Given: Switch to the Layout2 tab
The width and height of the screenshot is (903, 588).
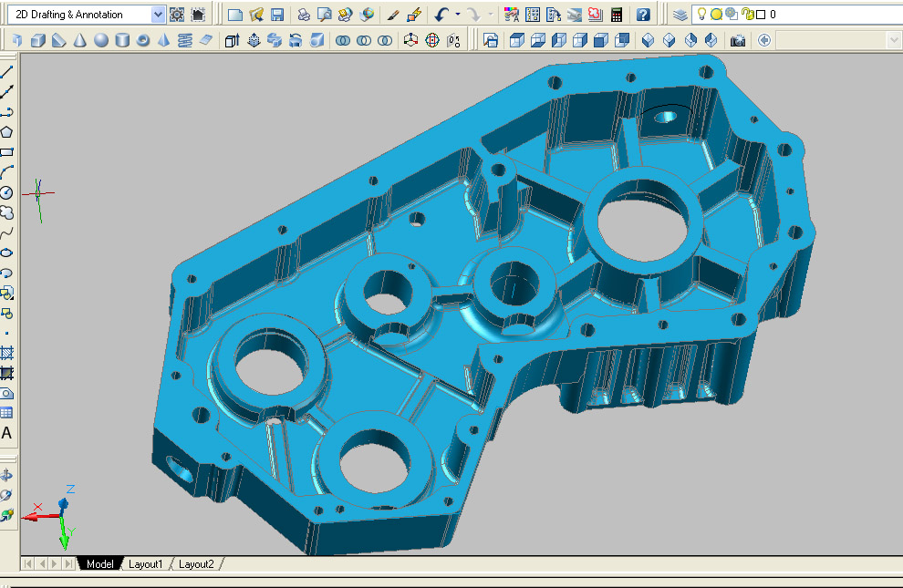Looking at the screenshot, I should 196,564.
